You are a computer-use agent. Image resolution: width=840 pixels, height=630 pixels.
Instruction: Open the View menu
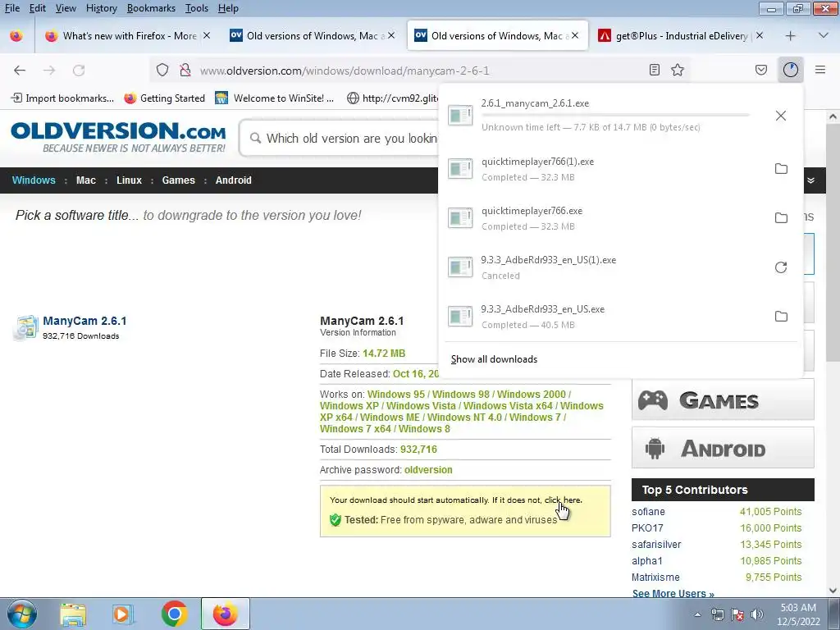(x=66, y=8)
